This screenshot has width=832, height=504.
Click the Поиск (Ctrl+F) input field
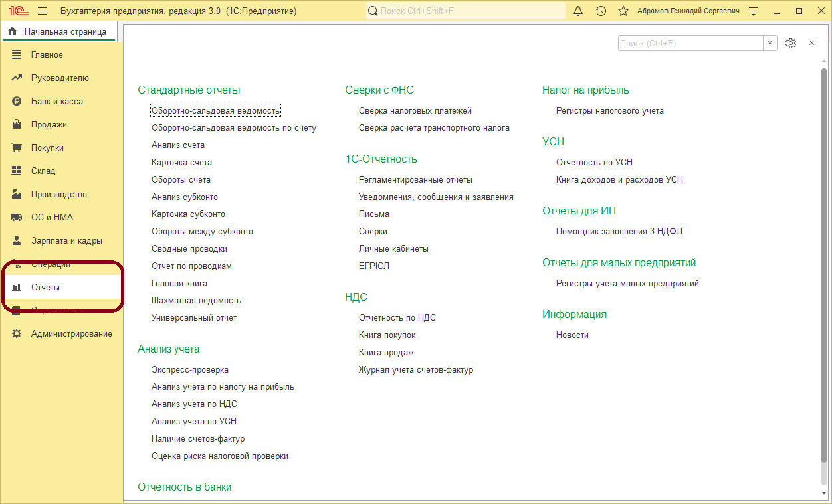[x=690, y=43]
